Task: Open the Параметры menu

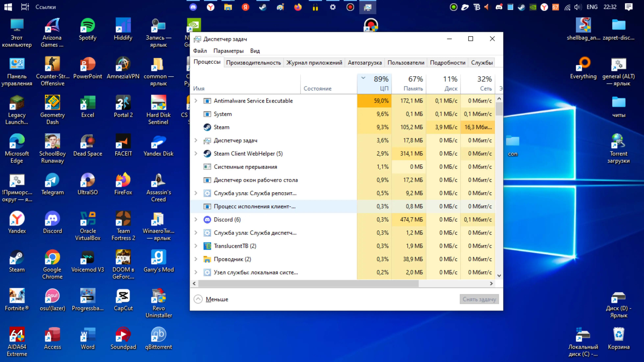Action: click(228, 51)
